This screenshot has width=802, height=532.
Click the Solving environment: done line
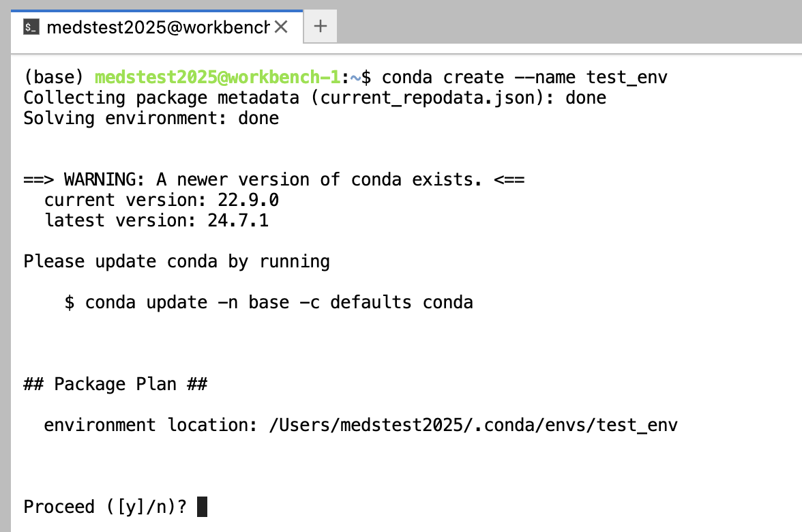[x=151, y=118]
